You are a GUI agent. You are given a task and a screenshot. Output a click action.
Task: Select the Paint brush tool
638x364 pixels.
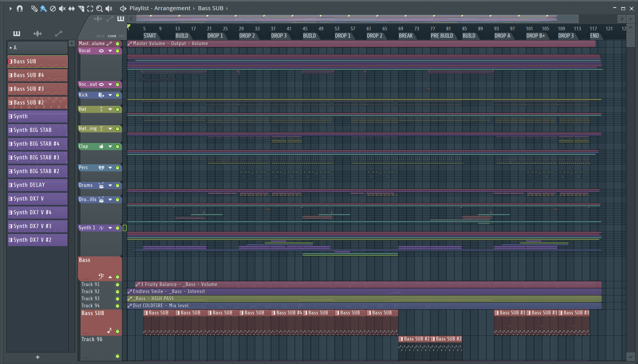pyautogui.click(x=43, y=8)
